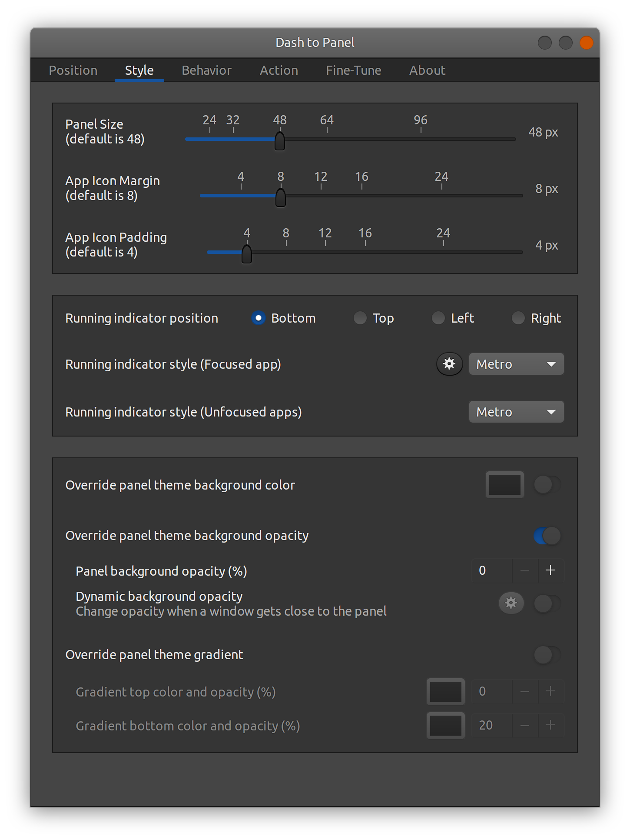Click the gradient top opacity value field
Image resolution: width=630 pixels, height=840 pixels.
point(492,691)
